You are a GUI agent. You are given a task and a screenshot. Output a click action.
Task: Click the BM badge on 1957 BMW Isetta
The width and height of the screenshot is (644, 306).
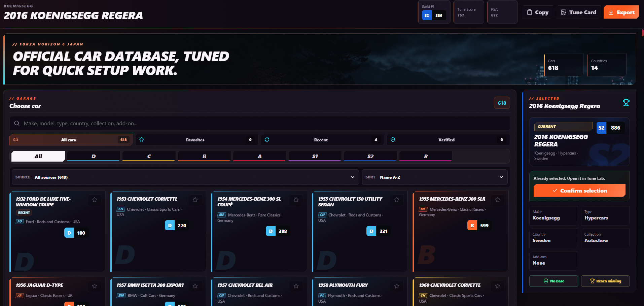[121, 296]
